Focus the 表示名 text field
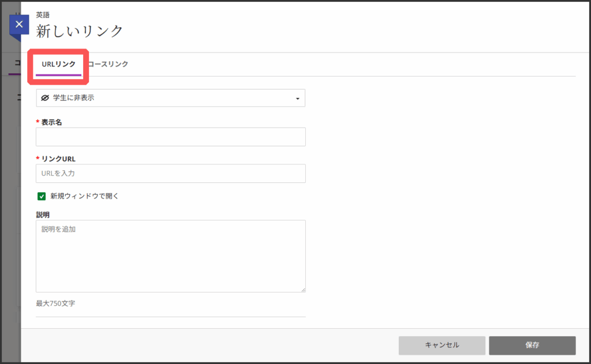The image size is (591, 364). pyautogui.click(x=170, y=137)
